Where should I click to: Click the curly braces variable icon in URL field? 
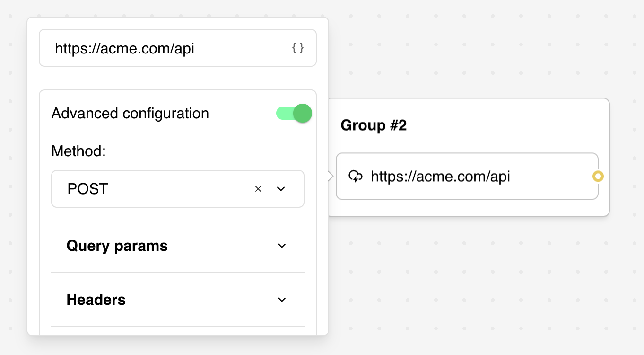298,47
